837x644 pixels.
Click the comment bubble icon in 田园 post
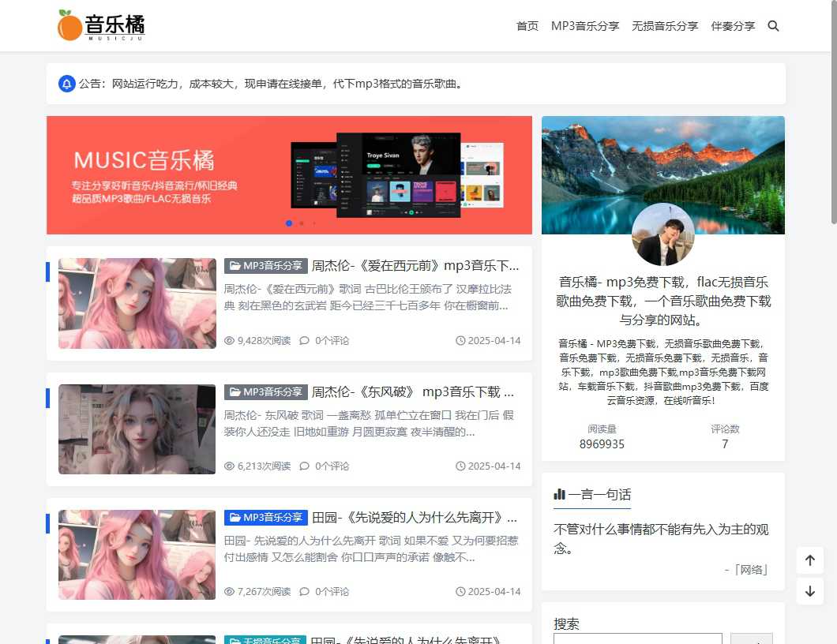pos(304,591)
